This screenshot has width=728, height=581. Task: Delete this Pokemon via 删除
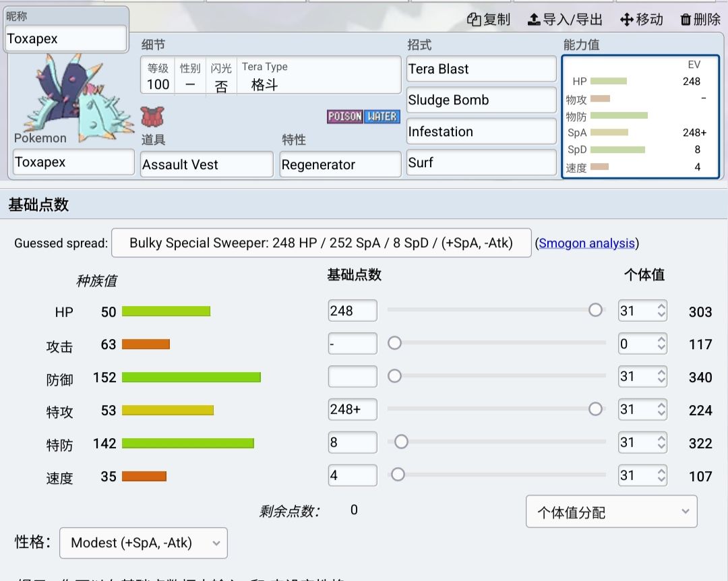click(x=700, y=20)
